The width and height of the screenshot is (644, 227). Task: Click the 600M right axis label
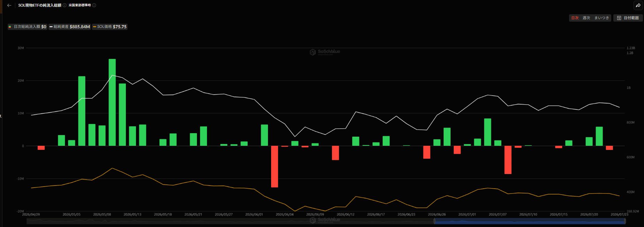point(630,157)
